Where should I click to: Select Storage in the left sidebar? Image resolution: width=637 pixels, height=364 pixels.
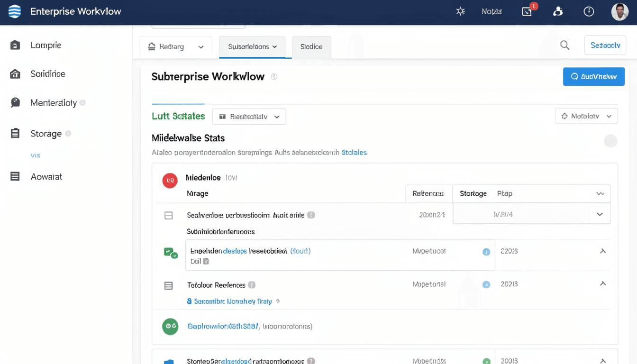click(46, 134)
